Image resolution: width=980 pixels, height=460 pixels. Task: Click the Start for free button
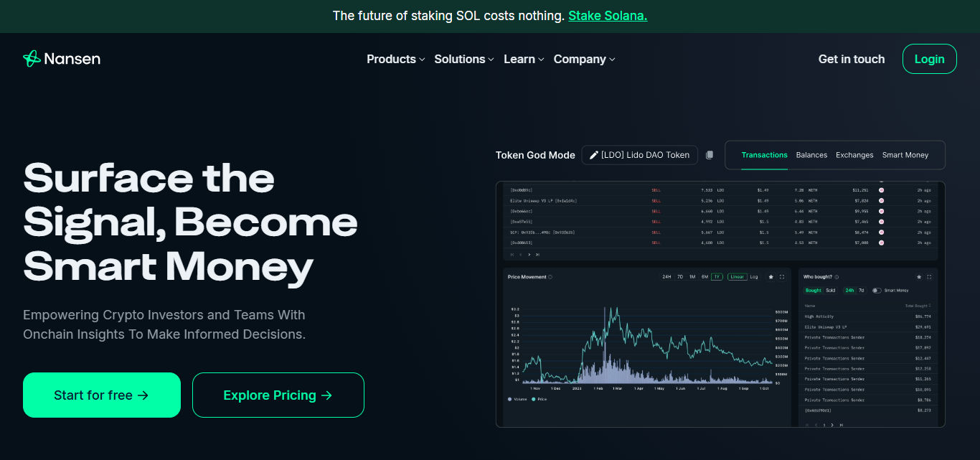point(102,395)
